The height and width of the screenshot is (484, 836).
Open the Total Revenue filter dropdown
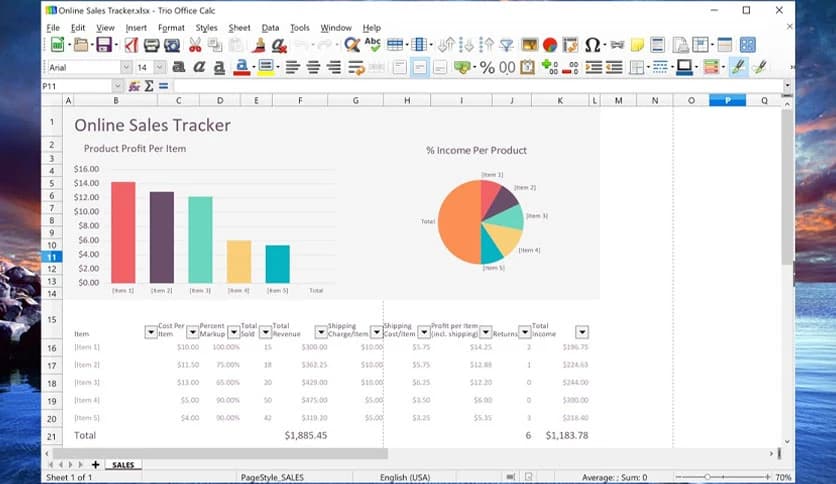320,332
